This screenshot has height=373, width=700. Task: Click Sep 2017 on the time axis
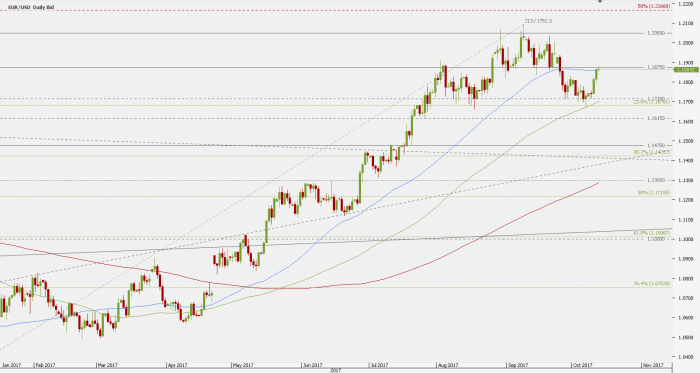coord(518,365)
